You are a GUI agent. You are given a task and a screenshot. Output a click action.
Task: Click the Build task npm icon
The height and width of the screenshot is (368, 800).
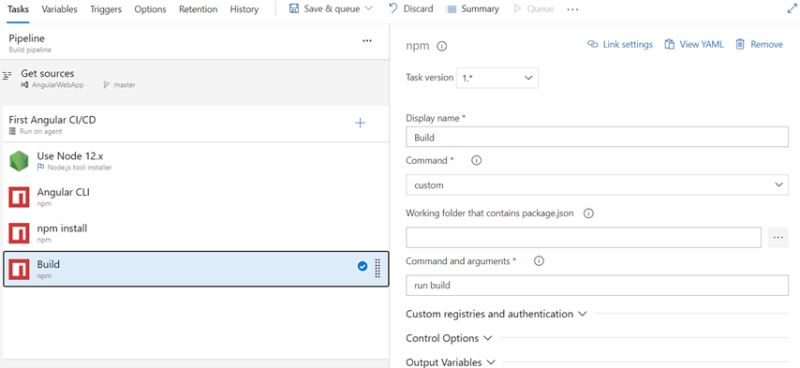[19, 269]
